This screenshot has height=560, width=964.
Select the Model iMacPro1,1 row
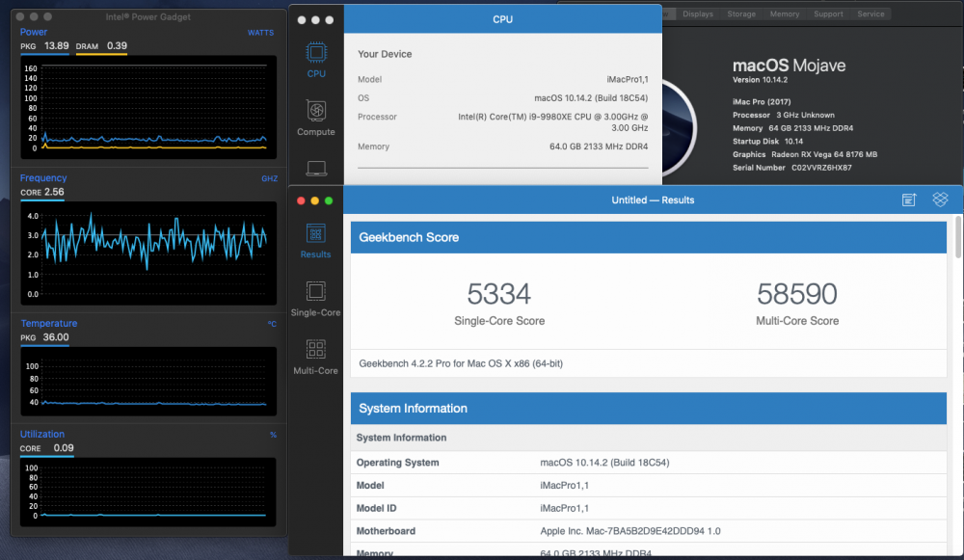coord(649,485)
